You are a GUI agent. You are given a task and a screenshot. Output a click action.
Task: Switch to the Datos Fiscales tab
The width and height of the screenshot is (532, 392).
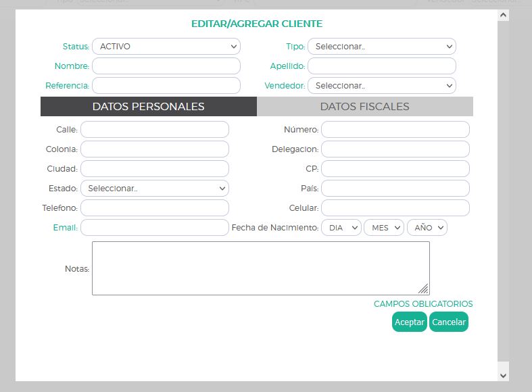(x=364, y=107)
